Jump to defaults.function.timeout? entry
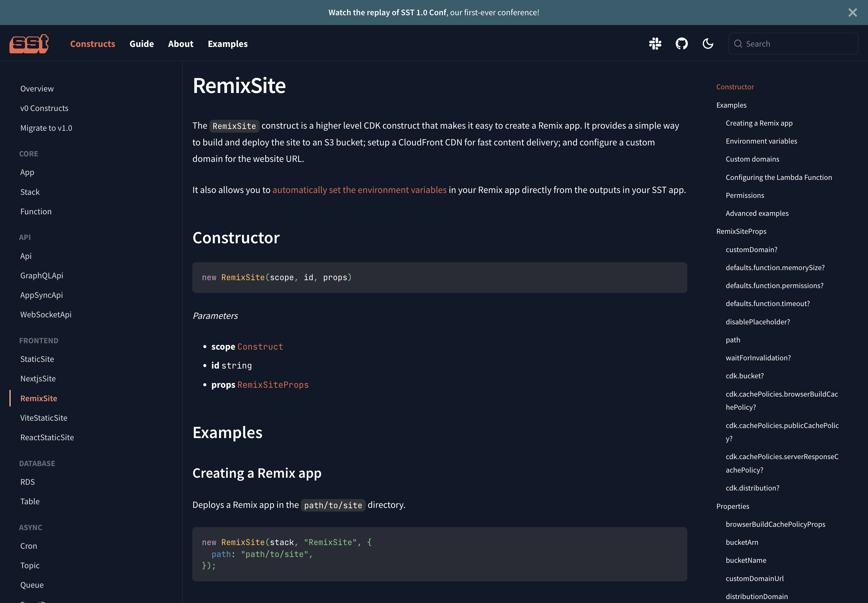The image size is (868, 603). click(x=767, y=304)
